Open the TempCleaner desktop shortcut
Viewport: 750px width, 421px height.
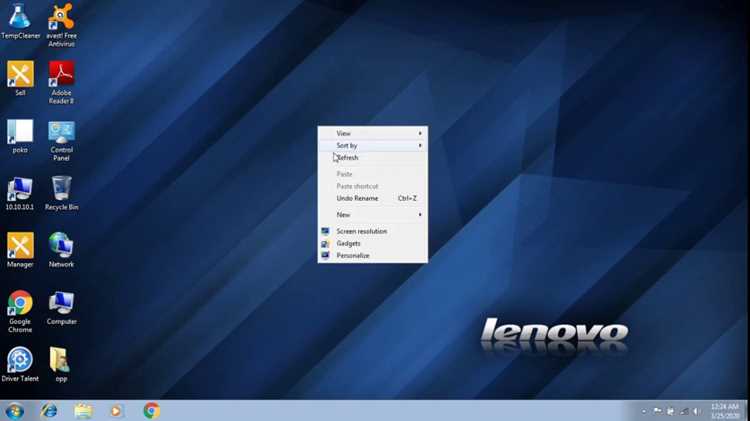[20, 21]
